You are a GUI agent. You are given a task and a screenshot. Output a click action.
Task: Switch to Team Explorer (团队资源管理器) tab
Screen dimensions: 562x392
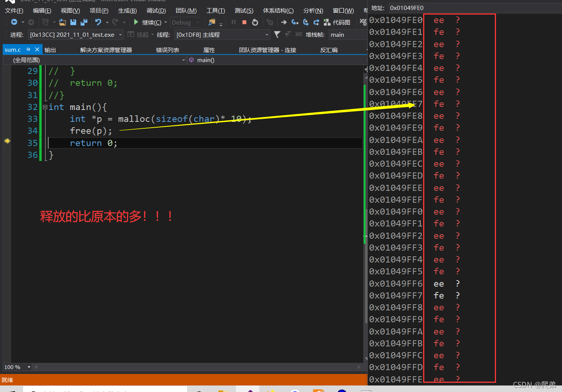click(x=267, y=50)
